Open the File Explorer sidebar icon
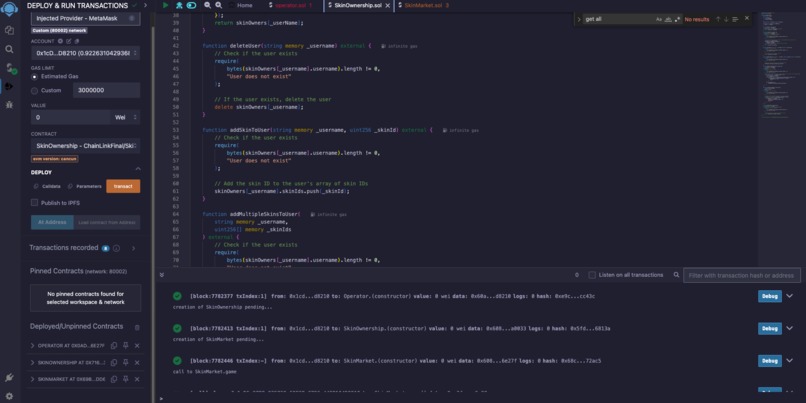Viewport: 806px width, 403px height. [9, 30]
